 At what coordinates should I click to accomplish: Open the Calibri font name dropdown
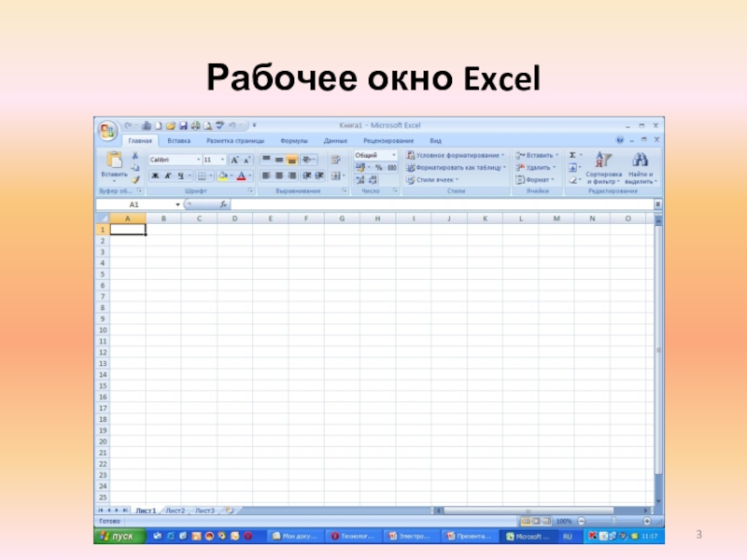click(x=198, y=160)
